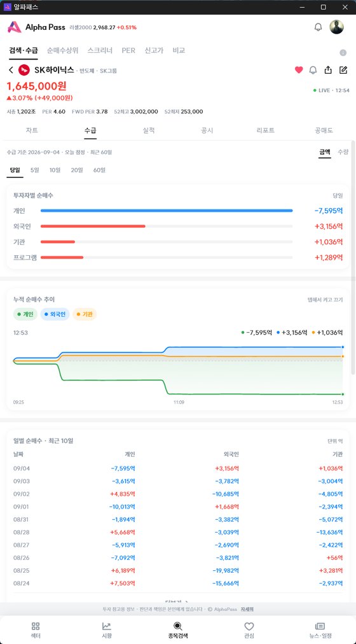Open the 스크리너 menu item
Viewport: 356px width, 644px height.
click(100, 50)
